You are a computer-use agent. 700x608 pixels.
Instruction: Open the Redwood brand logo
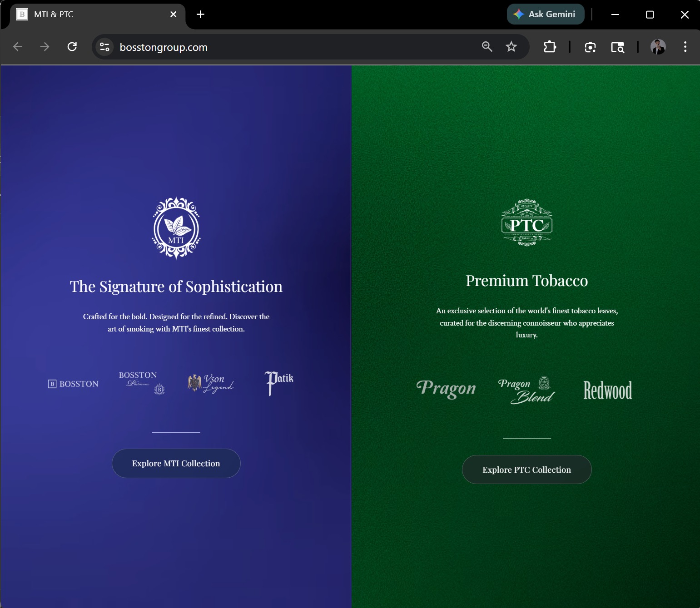pos(607,390)
